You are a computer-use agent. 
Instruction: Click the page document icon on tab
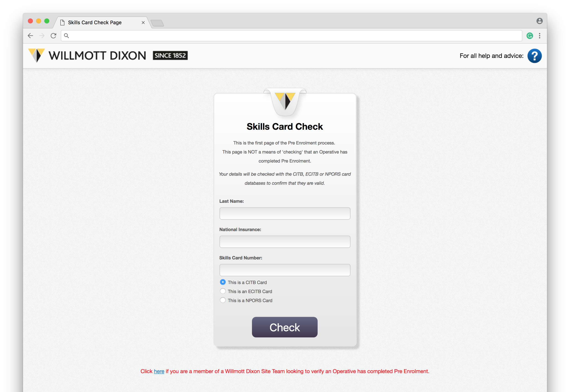tap(62, 23)
